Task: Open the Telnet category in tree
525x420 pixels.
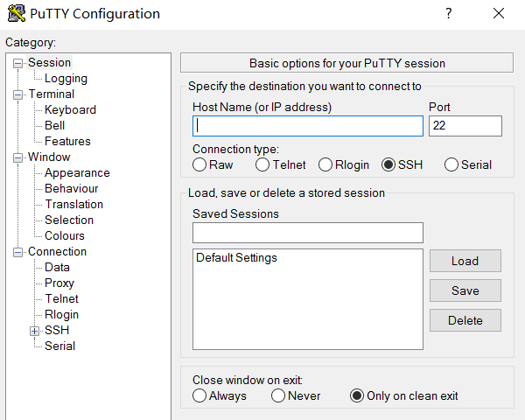Action: click(61, 298)
